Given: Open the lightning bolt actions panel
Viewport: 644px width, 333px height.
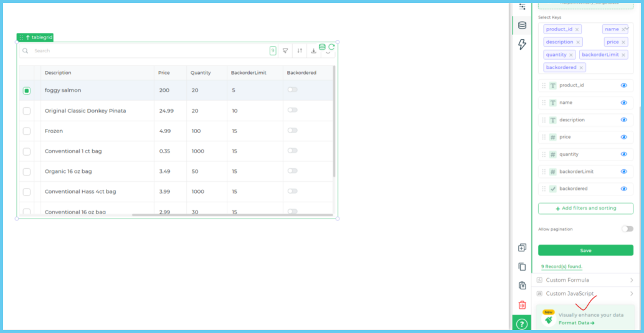Looking at the screenshot, I should (522, 44).
